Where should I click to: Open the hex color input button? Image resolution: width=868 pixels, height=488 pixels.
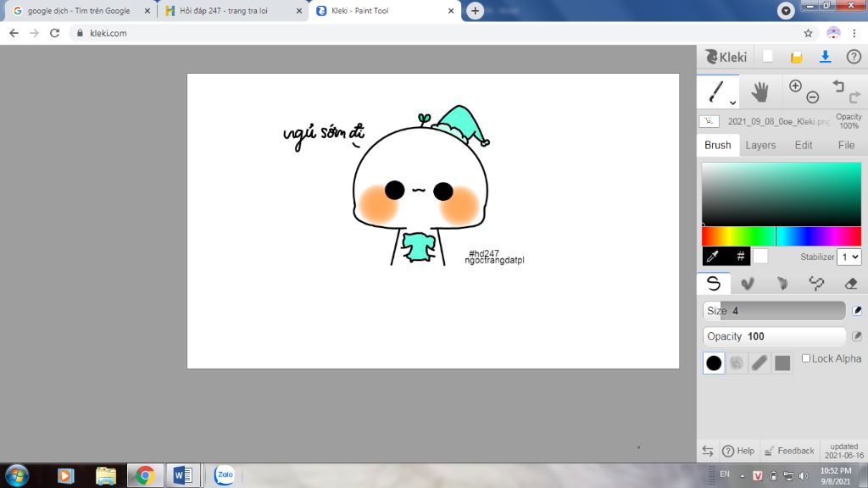[740, 256]
